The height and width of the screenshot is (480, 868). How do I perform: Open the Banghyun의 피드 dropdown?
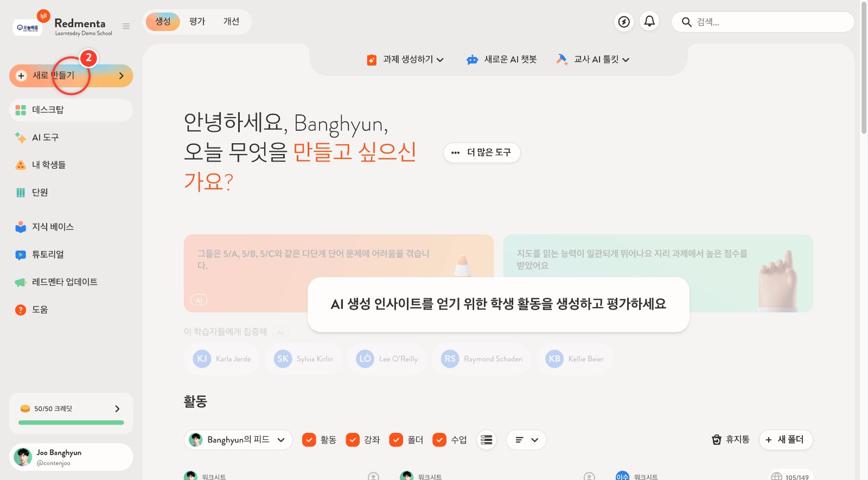(238, 440)
